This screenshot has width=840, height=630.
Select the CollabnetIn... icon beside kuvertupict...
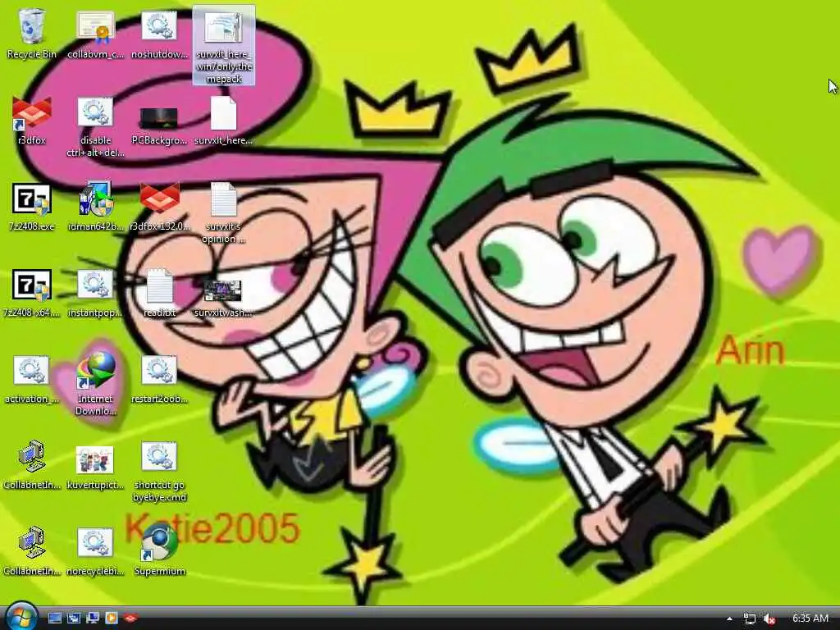pos(32,464)
